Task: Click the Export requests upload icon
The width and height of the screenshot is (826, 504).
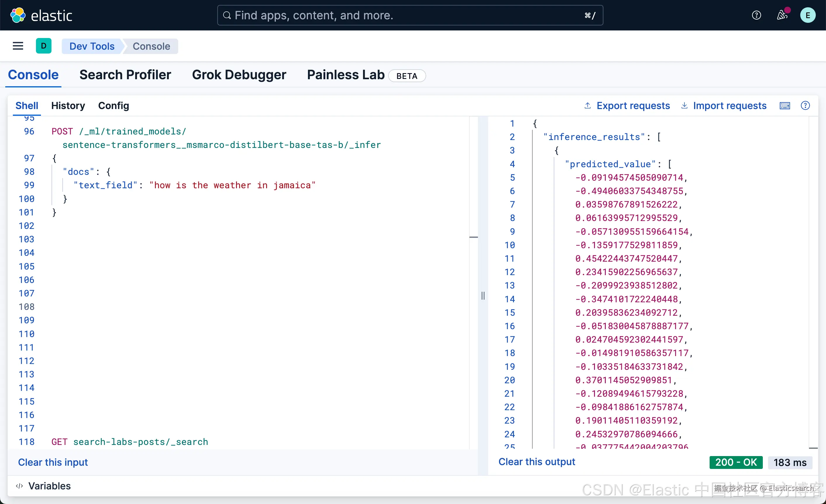Action: coord(587,106)
